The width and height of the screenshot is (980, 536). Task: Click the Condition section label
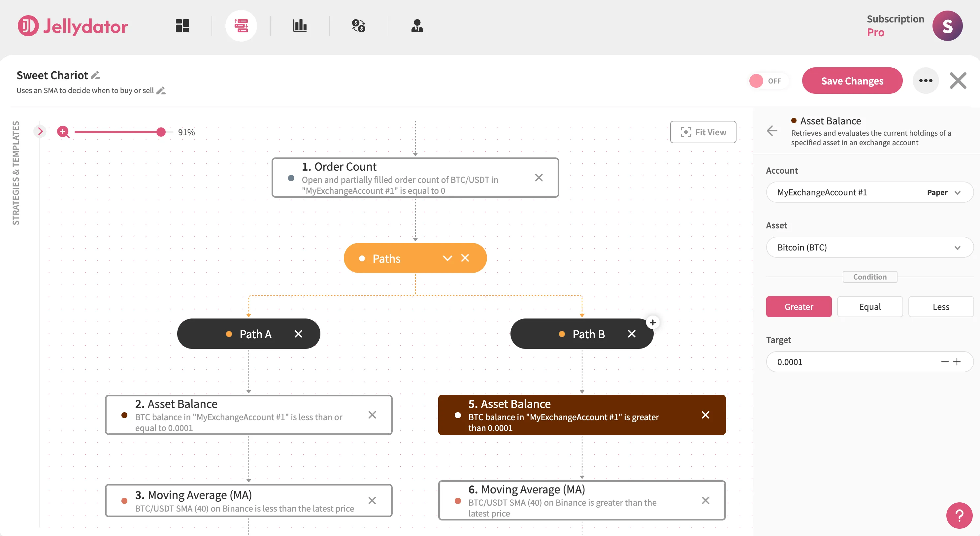pyautogui.click(x=870, y=277)
